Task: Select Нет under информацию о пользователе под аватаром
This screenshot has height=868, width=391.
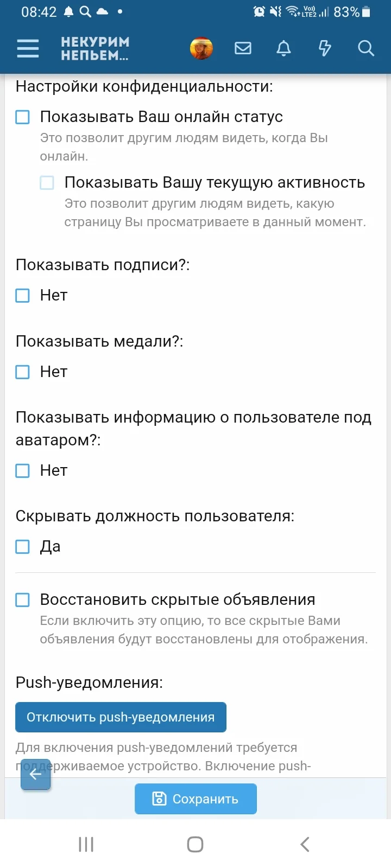Action: [22, 471]
